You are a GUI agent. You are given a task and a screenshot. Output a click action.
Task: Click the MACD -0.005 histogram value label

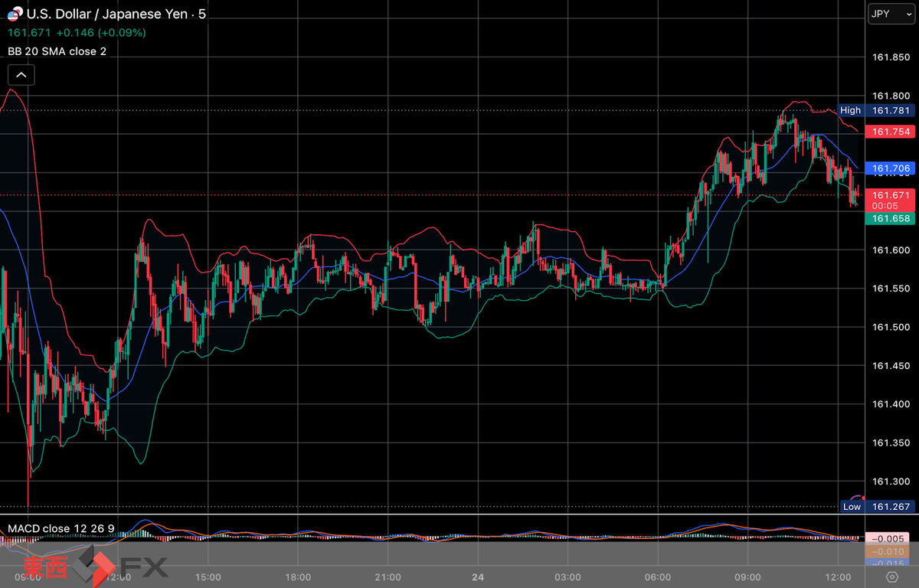(888, 538)
